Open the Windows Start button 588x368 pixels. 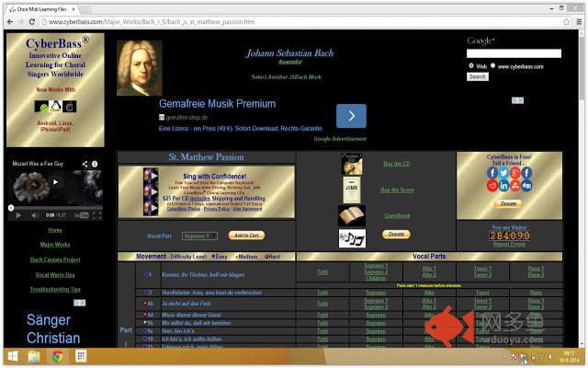[13, 356]
